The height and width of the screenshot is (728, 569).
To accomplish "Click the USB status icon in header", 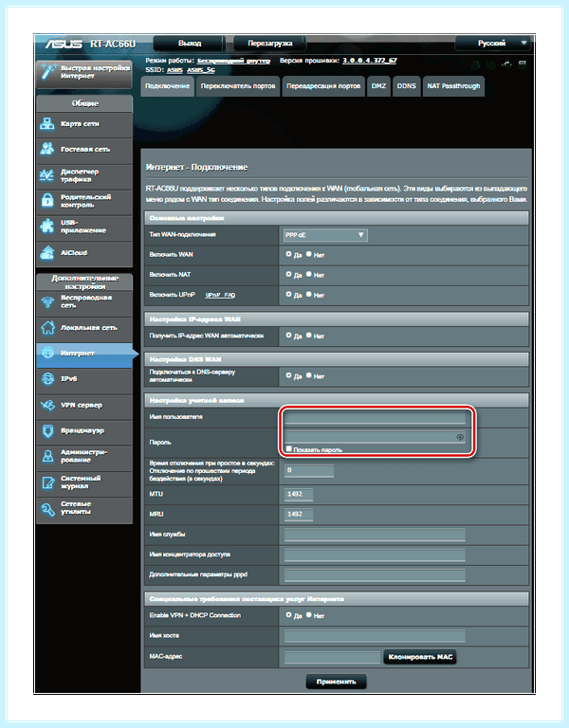I will 507,64.
